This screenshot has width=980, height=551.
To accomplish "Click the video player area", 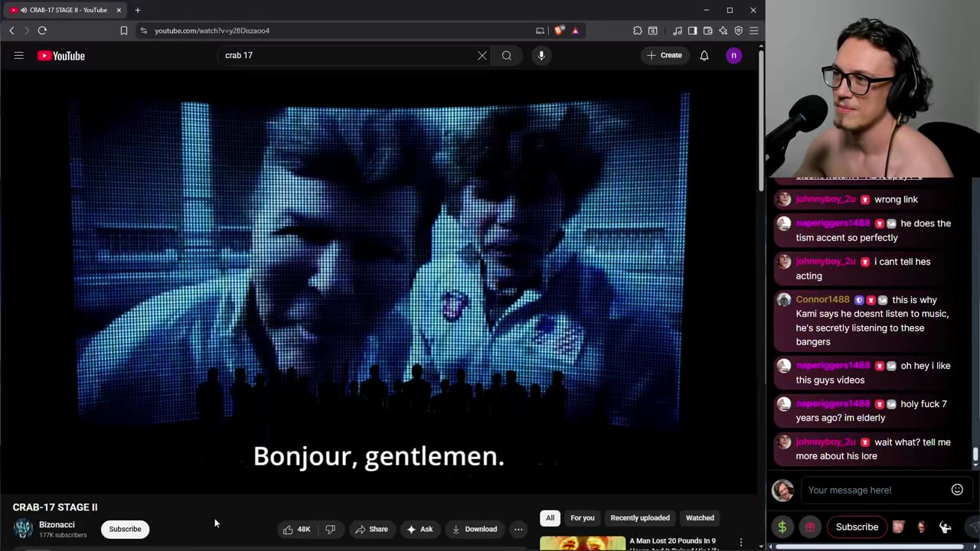I will (378, 282).
